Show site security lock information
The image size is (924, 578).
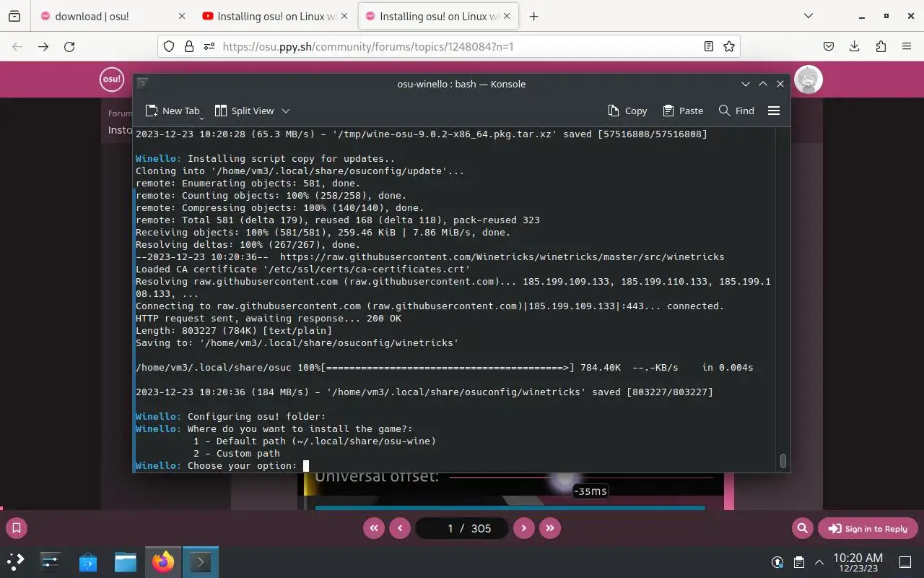click(x=189, y=46)
